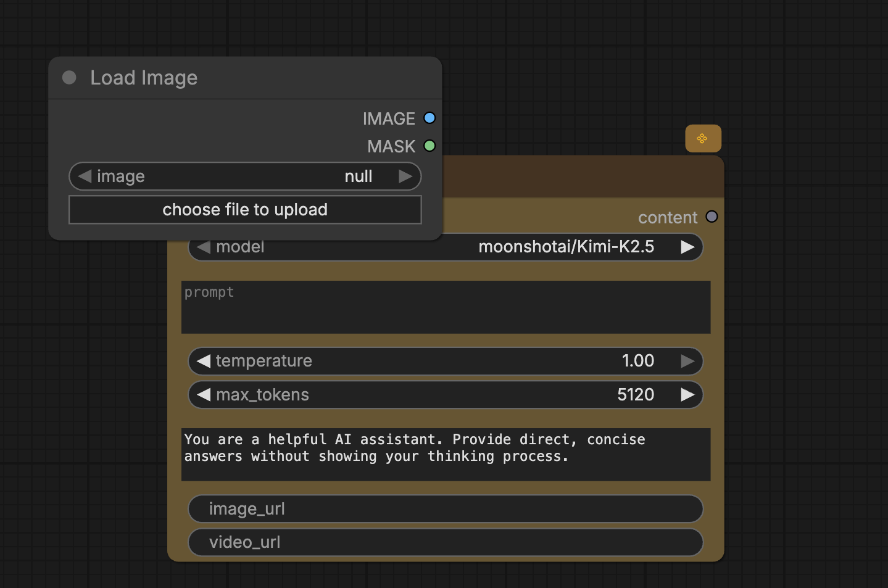This screenshot has height=588, width=888.
Task: Increase temperature with right arrow
Action: coord(687,361)
